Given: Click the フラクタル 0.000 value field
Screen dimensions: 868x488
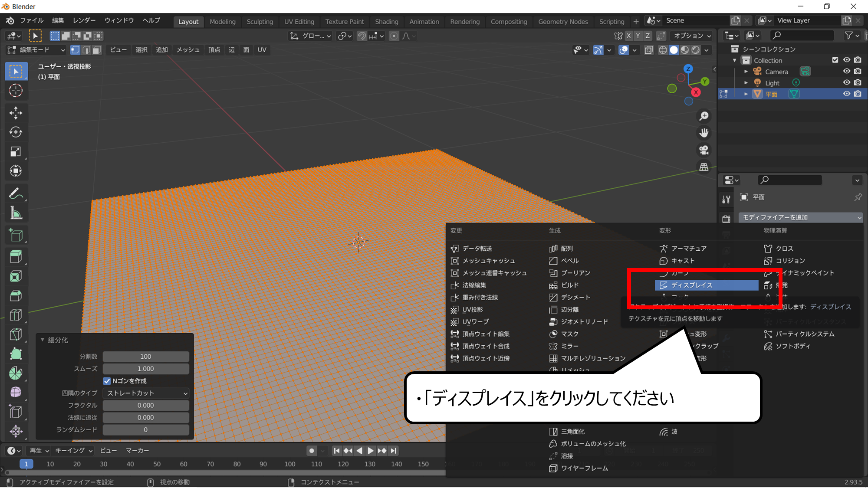Looking at the screenshot, I should (x=146, y=405).
